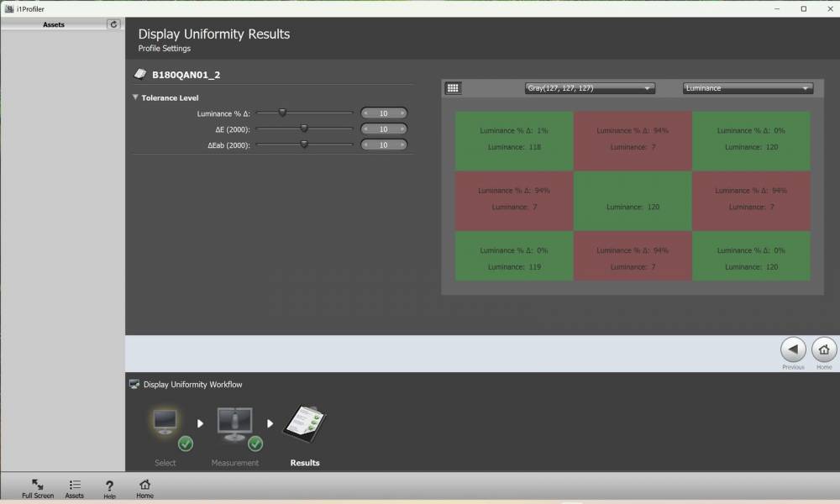Increase the ΔEab (2000) value with right arrow

coord(402,144)
